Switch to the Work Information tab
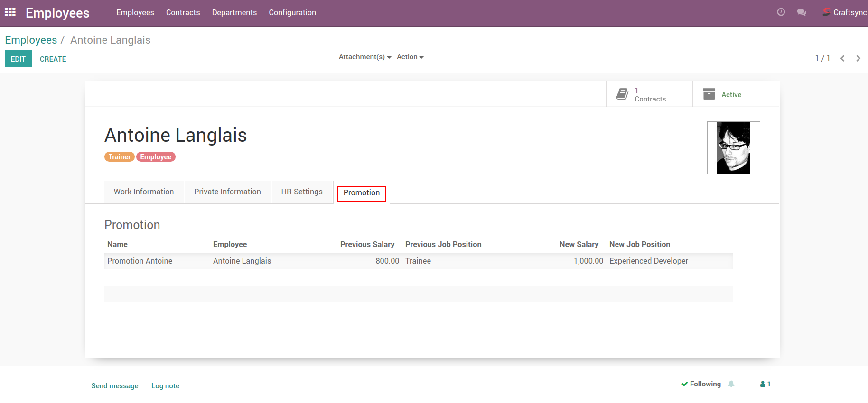Viewport: 868px width, 403px height. (144, 192)
